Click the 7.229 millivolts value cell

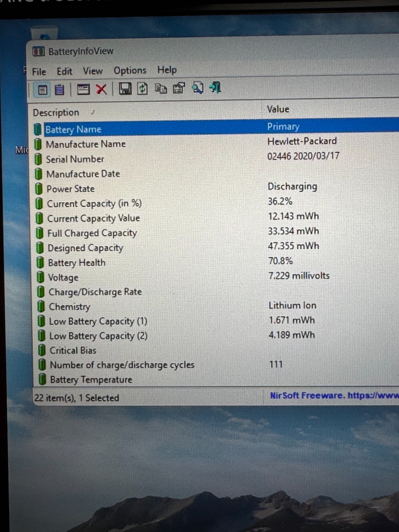(299, 276)
